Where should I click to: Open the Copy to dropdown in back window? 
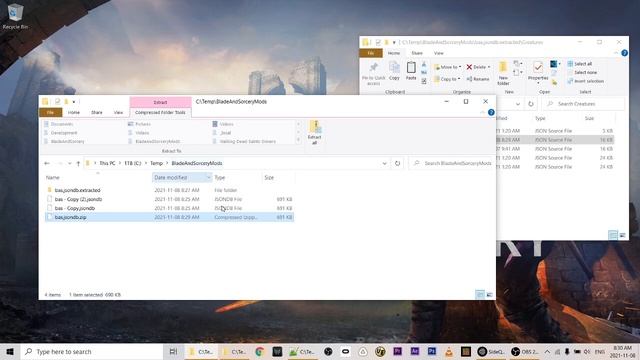click(447, 79)
